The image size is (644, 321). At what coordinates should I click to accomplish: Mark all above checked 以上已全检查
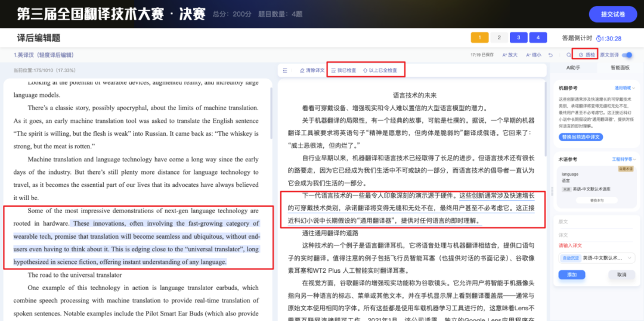[380, 70]
